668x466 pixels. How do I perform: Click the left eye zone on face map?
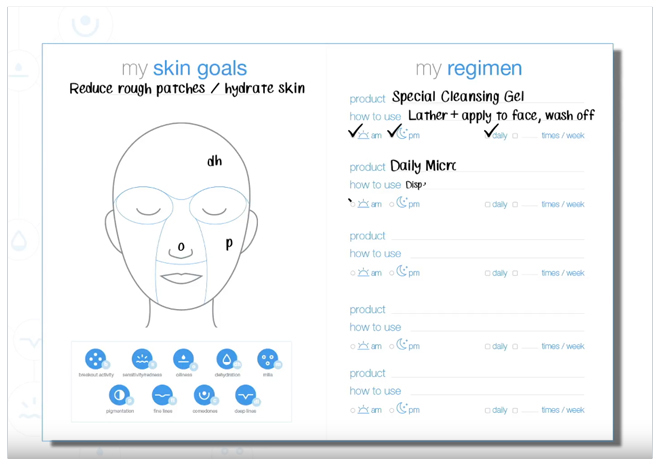(x=144, y=205)
